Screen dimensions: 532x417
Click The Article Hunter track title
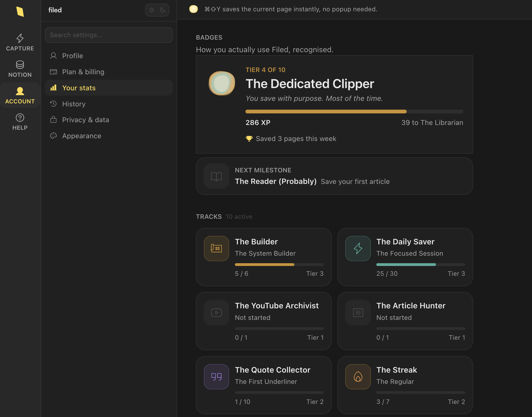411,306
